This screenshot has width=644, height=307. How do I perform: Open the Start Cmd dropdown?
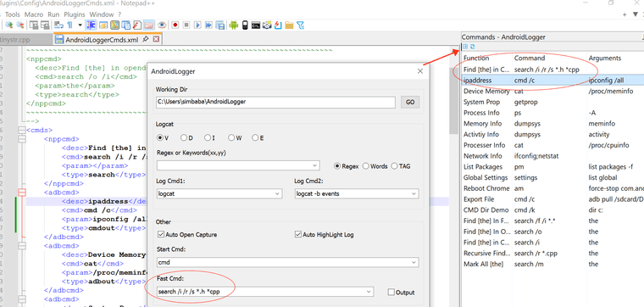[414, 262]
